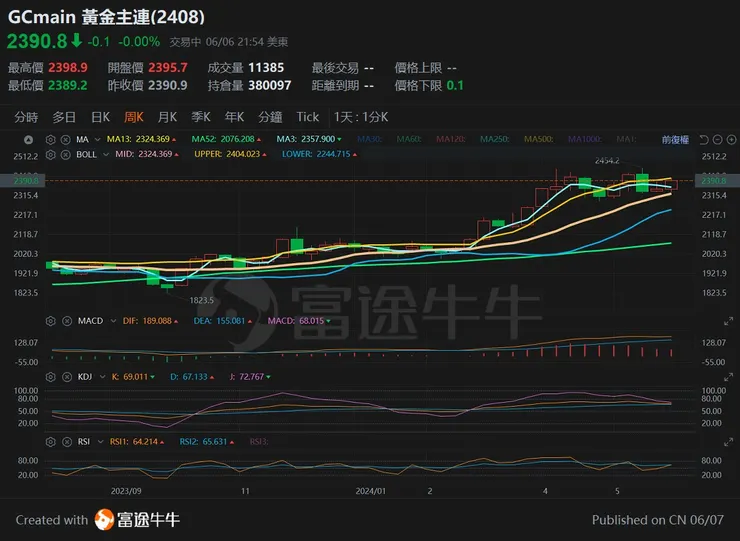Screen dimensions: 740x541
Task: Toggle the MA13 line visibility
Action: click(x=142, y=139)
